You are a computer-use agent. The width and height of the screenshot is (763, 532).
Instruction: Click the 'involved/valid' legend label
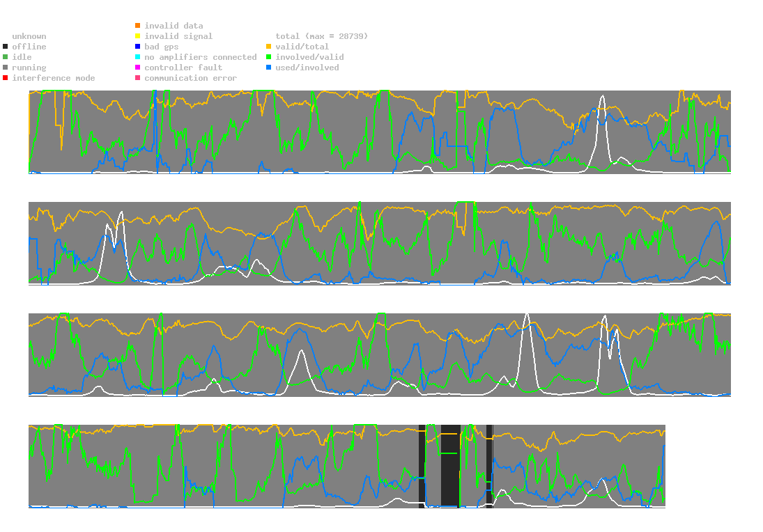tap(309, 57)
